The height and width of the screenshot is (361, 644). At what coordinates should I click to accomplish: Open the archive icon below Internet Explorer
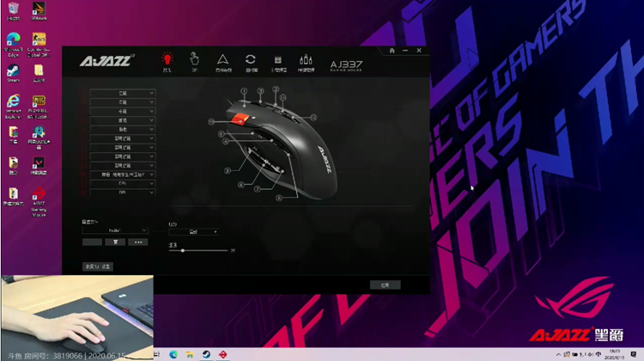pyautogui.click(x=13, y=135)
